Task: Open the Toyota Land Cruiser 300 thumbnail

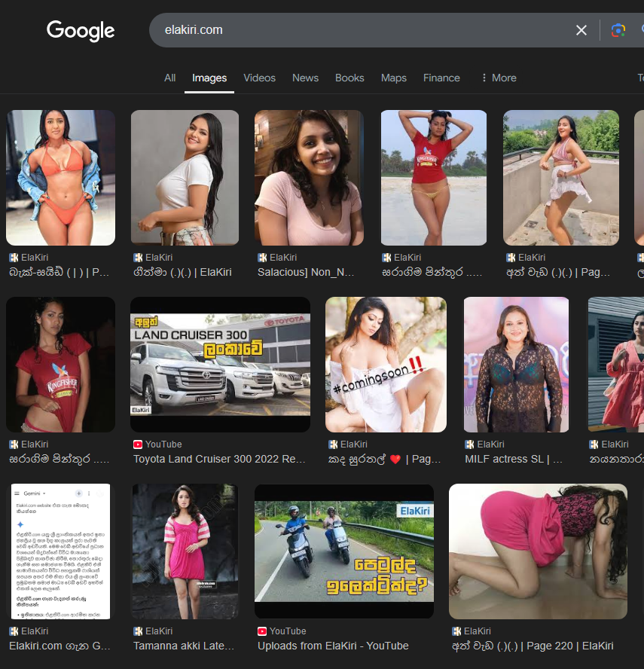Action: pyautogui.click(x=220, y=365)
